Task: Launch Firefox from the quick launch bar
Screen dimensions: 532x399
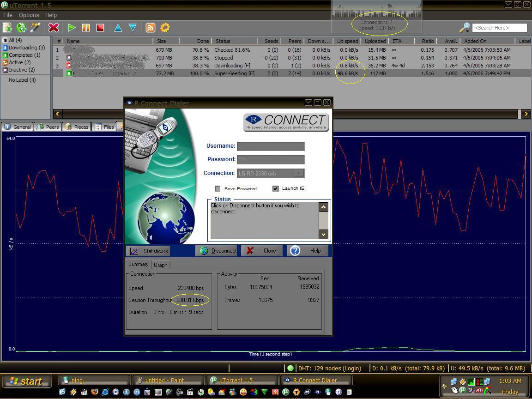Action: tap(95, 393)
